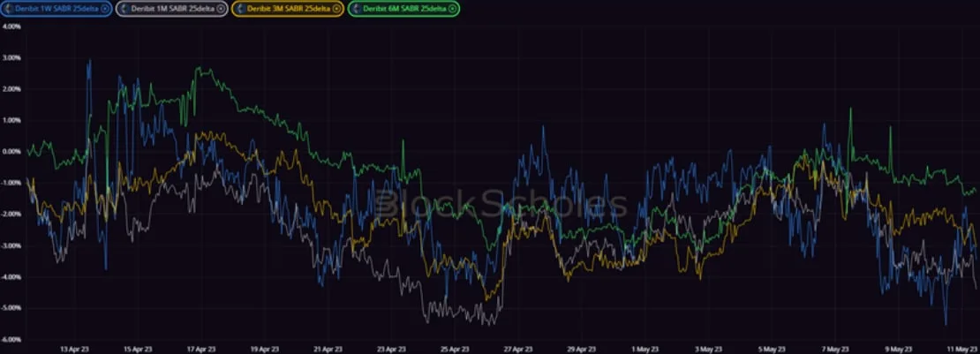Screen dimensions: 980x354
Task: Click the 23 Apr 23 date label
Action: (x=391, y=349)
